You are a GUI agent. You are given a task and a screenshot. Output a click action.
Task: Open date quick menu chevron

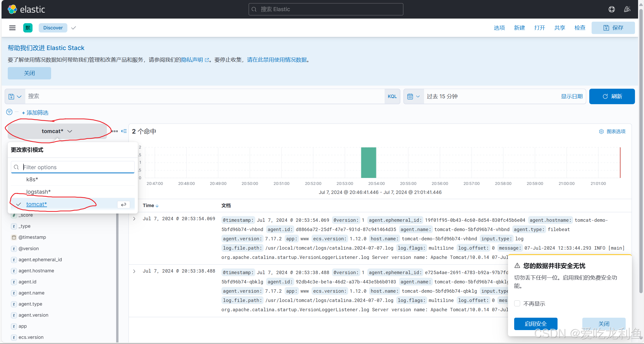coord(418,96)
